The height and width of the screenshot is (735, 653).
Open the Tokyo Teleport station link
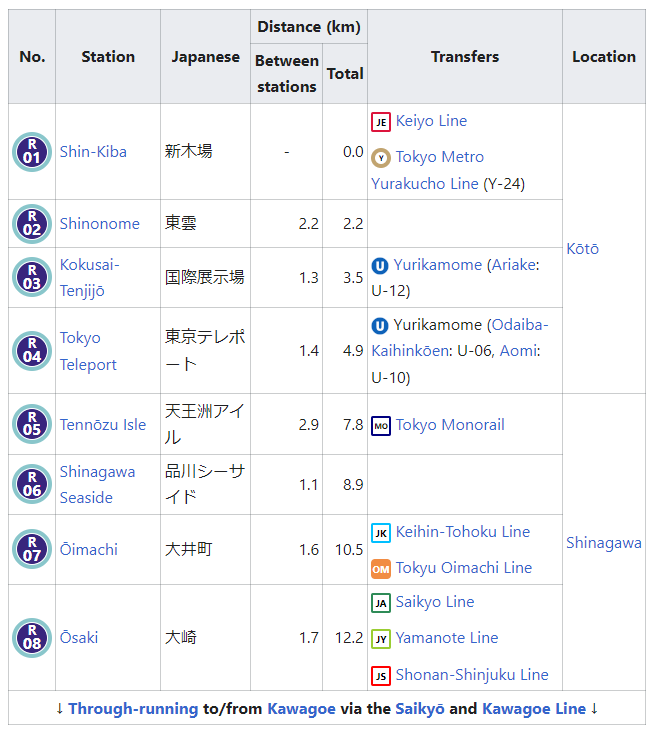pos(88,351)
